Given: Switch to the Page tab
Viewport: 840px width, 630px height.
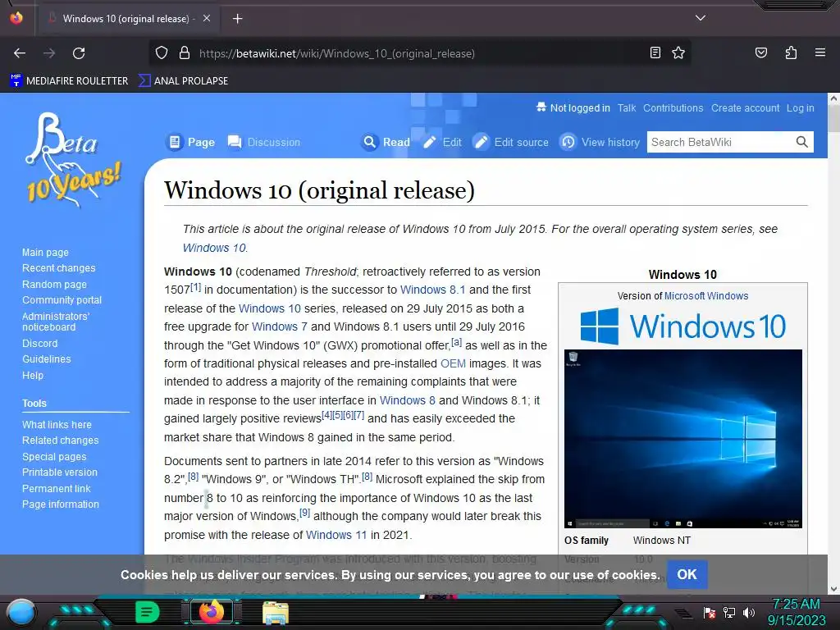Looking at the screenshot, I should coord(190,142).
